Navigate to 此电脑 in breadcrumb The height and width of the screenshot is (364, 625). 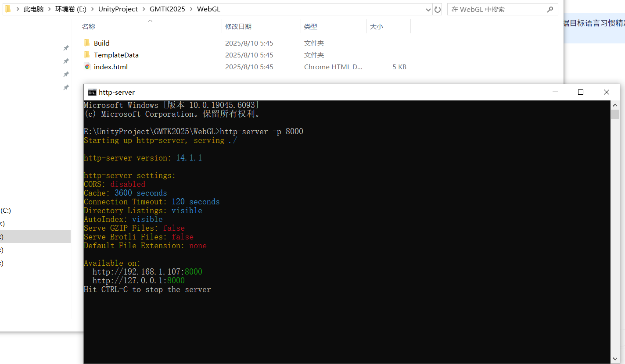point(33,9)
